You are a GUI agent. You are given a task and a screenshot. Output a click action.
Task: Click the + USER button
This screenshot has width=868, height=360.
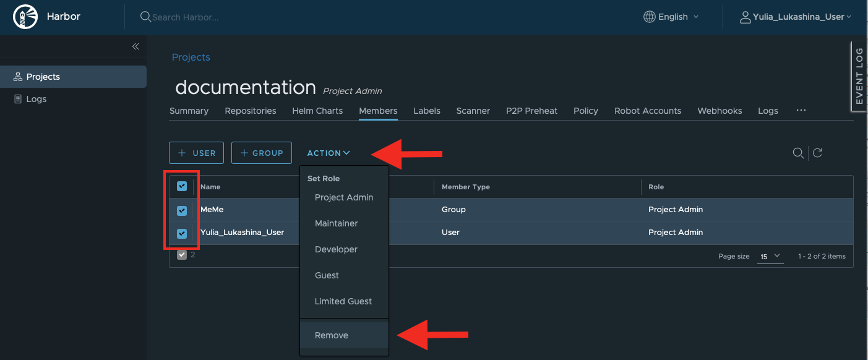coord(197,153)
